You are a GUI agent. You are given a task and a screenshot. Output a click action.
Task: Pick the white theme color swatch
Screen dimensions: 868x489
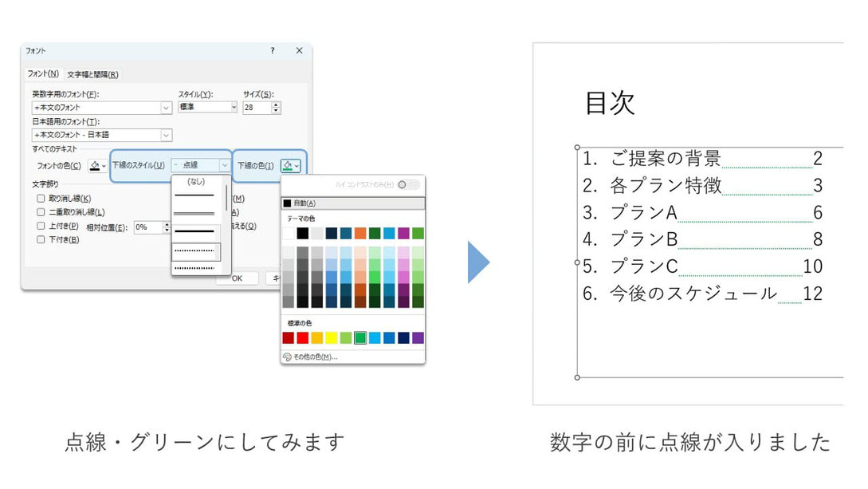[288, 233]
